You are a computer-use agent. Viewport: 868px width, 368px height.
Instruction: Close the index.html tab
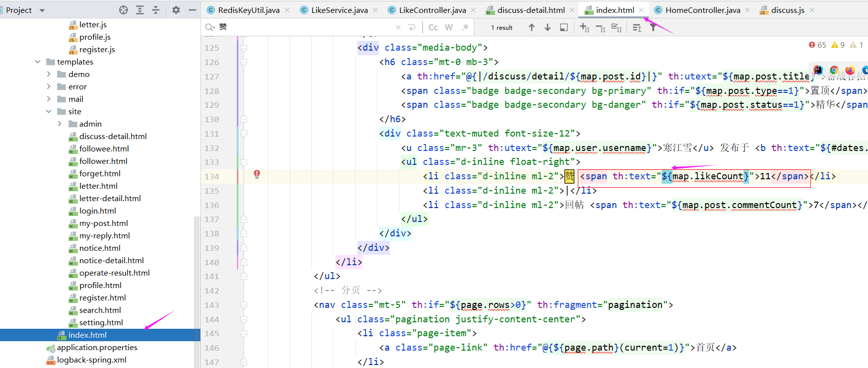(641, 10)
